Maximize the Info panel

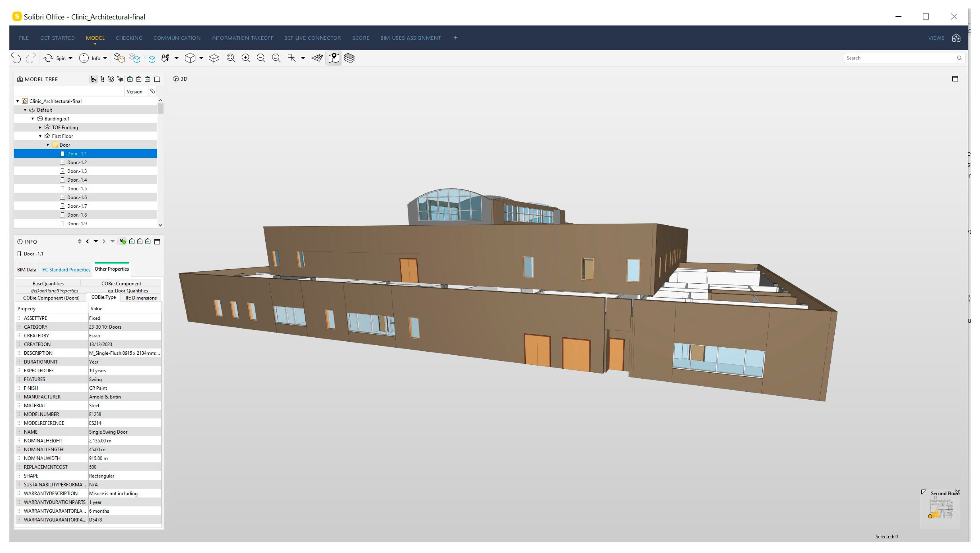tap(157, 242)
